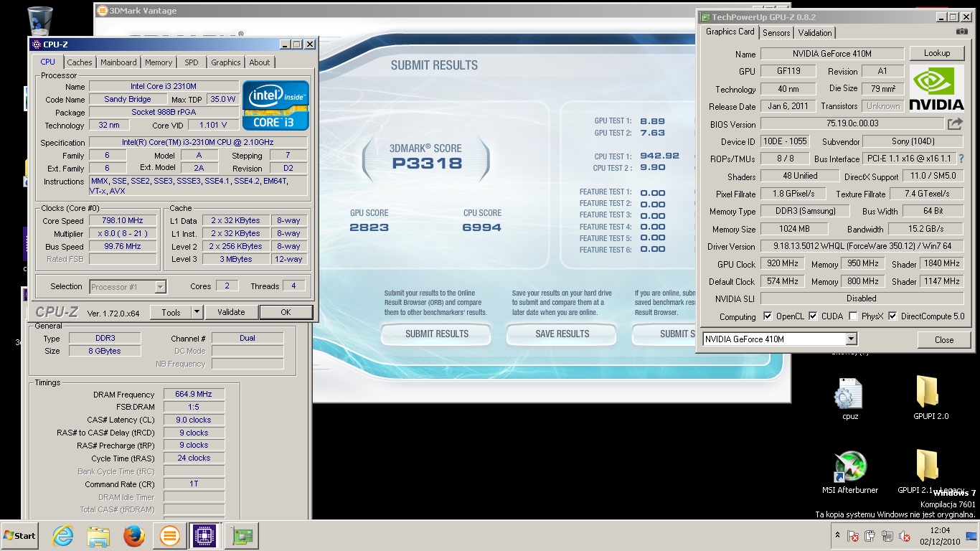This screenshot has width=980, height=551.
Task: Click the NVIDIA logo in GPU-Z
Action: 936,88
